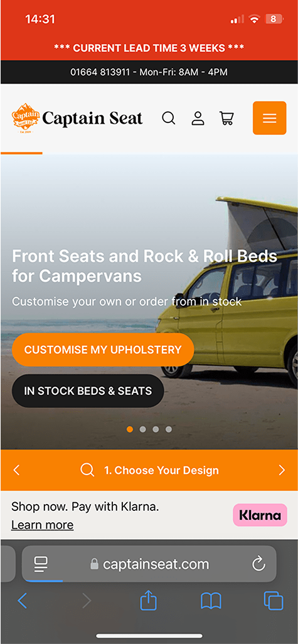Click Choose Your Design step label
The image size is (298, 644).
pyautogui.click(x=161, y=470)
